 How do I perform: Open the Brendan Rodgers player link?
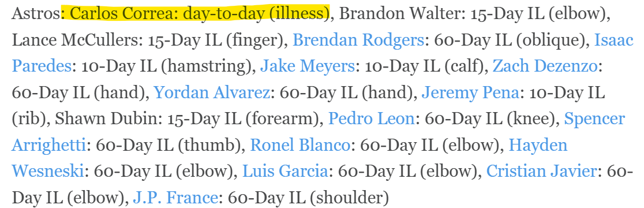[358, 40]
